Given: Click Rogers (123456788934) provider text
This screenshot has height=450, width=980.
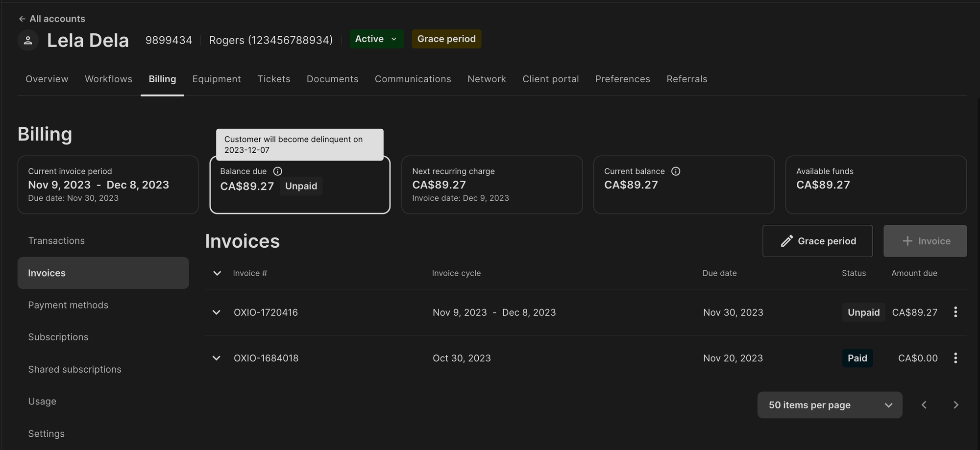Looking at the screenshot, I should tap(271, 40).
